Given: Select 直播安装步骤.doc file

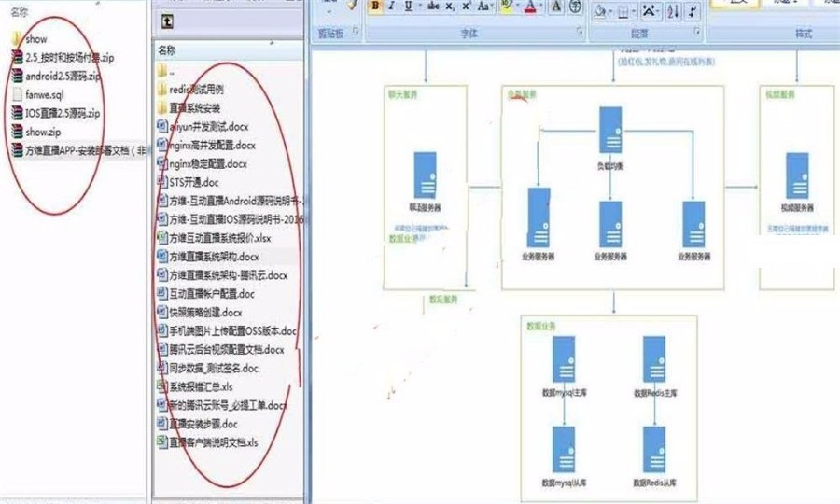Looking at the screenshot, I should 197,424.
